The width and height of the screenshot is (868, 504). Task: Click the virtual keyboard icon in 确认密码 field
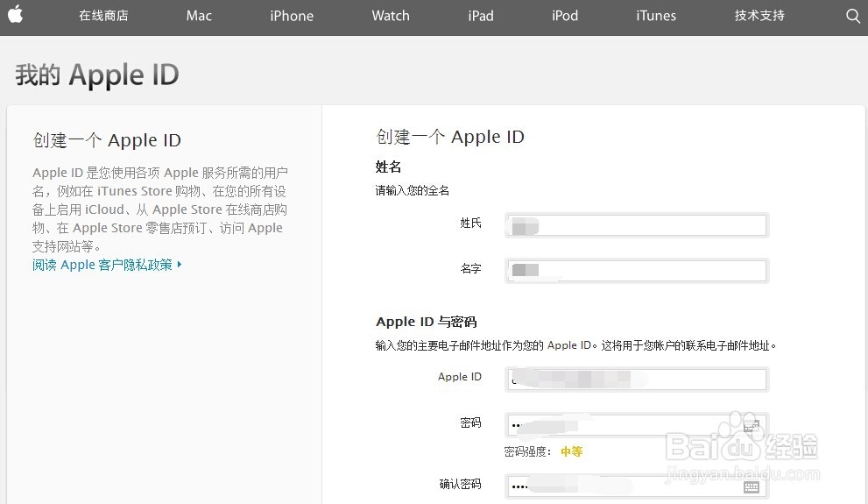(752, 486)
